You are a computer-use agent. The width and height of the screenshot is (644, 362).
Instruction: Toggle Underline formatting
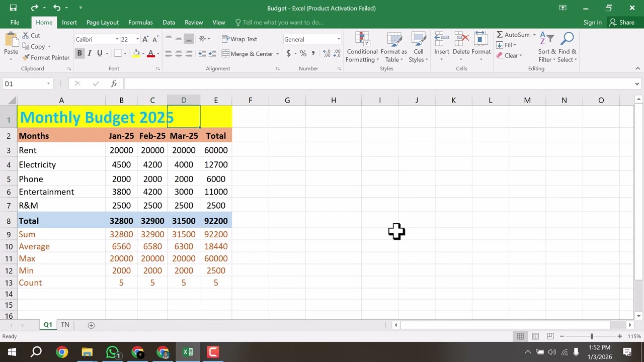click(x=100, y=53)
